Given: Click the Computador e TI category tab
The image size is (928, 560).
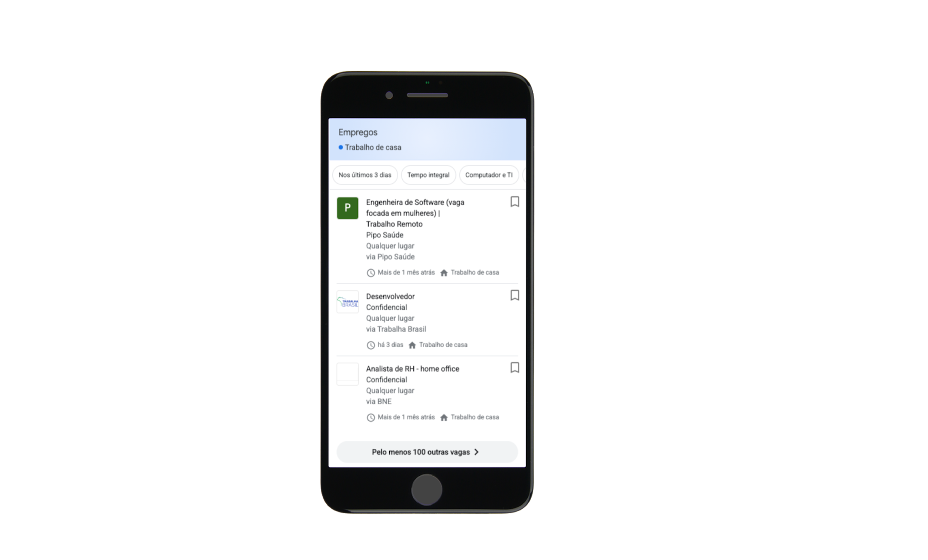Looking at the screenshot, I should pos(489,174).
